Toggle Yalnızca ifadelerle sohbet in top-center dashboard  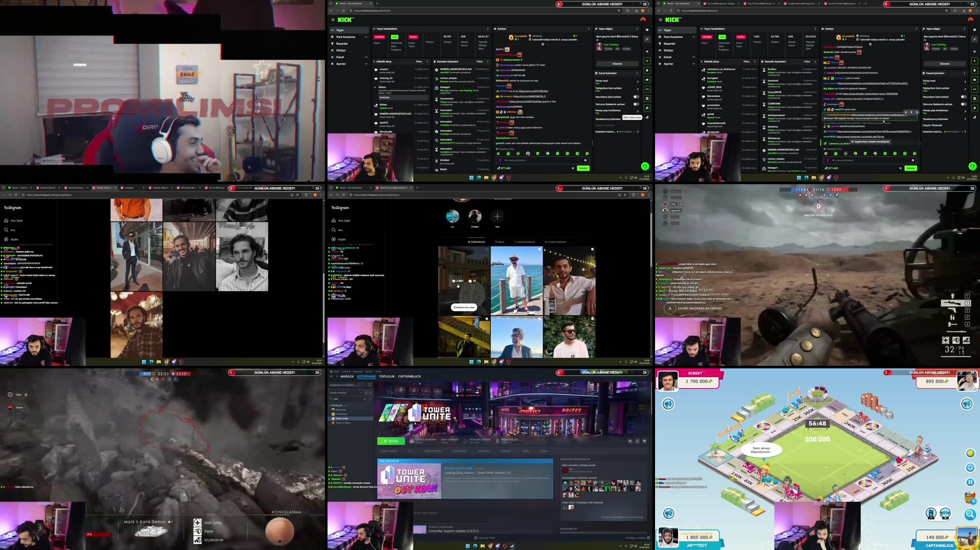click(x=636, y=104)
